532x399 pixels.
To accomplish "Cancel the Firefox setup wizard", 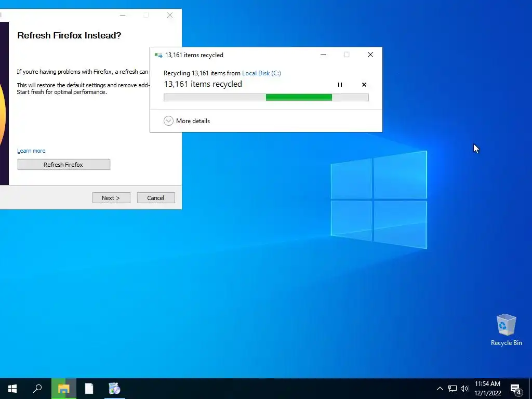I will pyautogui.click(x=156, y=198).
